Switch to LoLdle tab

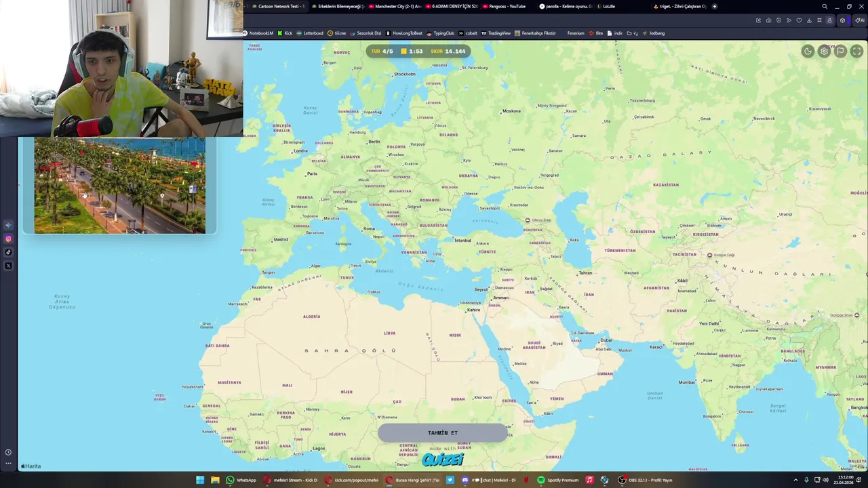click(x=607, y=6)
